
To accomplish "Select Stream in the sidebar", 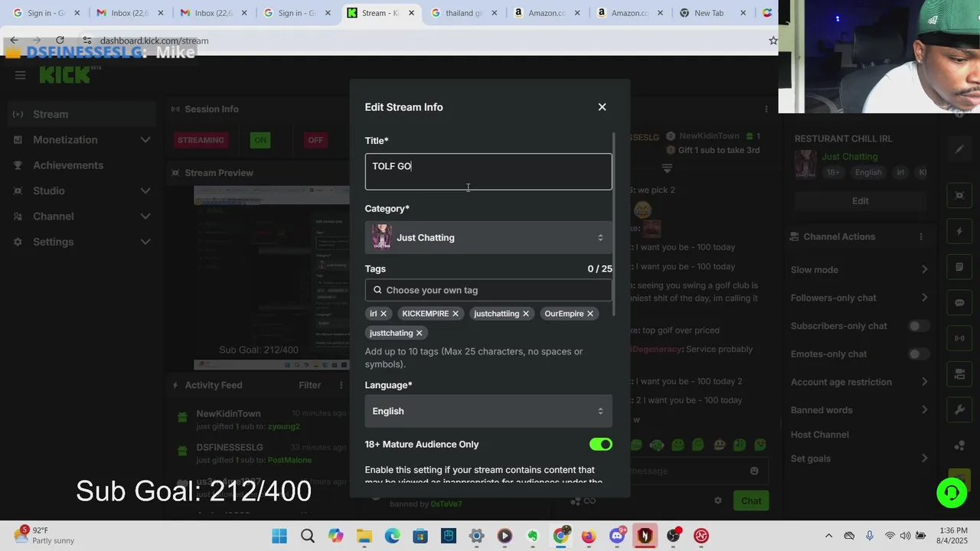I will 80,114.
